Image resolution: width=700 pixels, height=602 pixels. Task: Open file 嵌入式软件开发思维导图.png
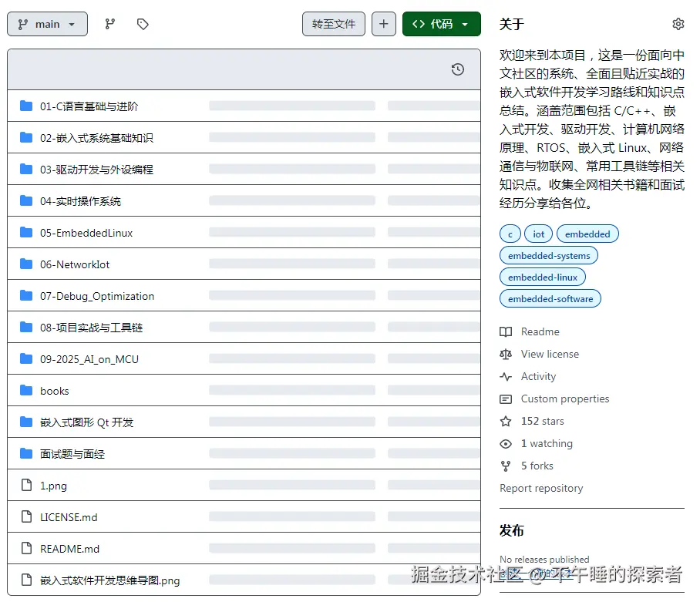[x=109, y=580]
